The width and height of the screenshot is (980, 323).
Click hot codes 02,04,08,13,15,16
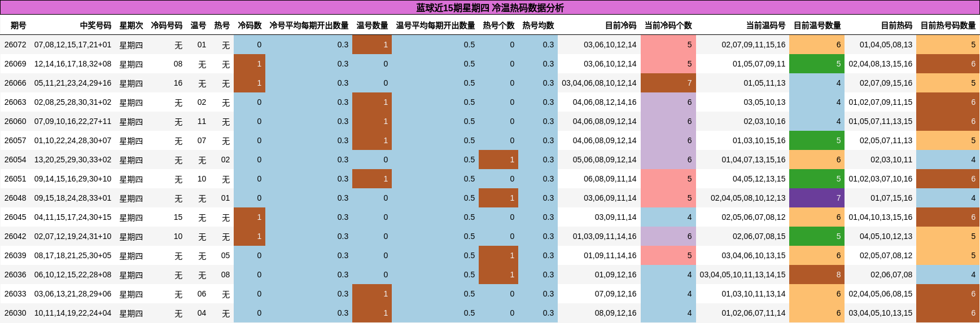(881, 64)
